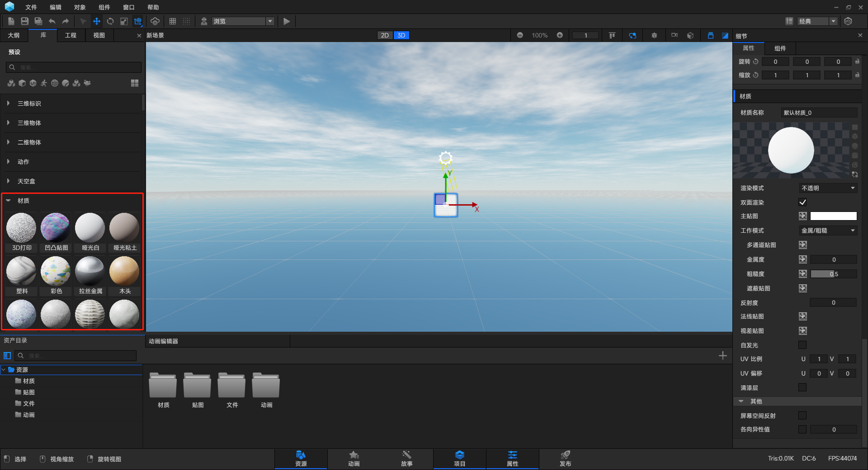This screenshot has width=868, height=470.
Task: Toggle the scale lock icon
Action: [x=857, y=75]
